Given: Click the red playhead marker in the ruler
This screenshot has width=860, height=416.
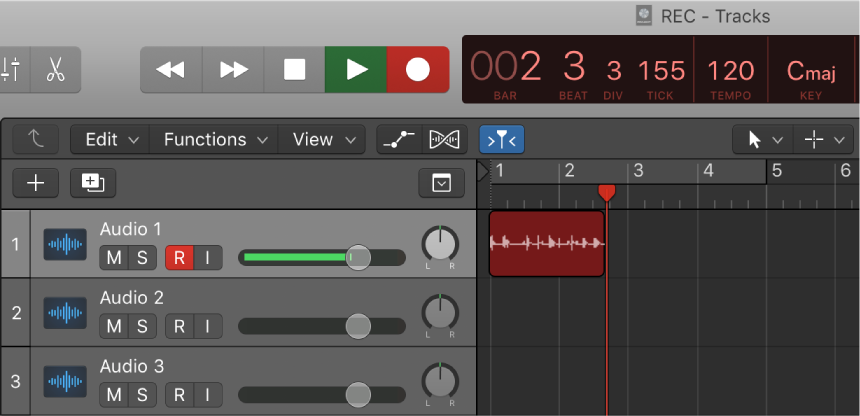Looking at the screenshot, I should [x=607, y=193].
